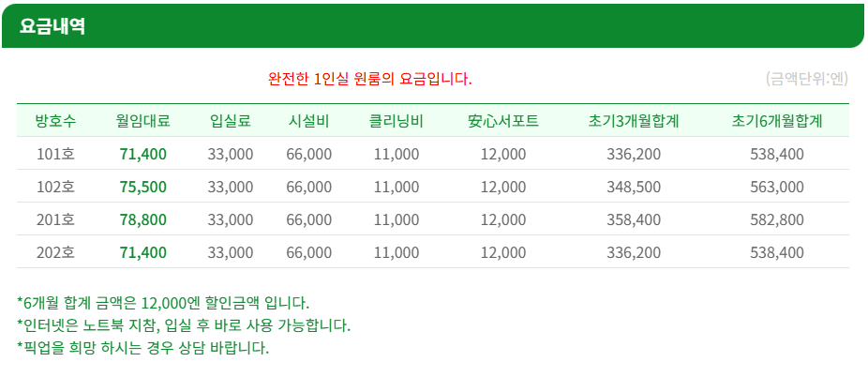The width and height of the screenshot is (868, 392).
Task: Select room 102호 in the table
Action: (55, 187)
